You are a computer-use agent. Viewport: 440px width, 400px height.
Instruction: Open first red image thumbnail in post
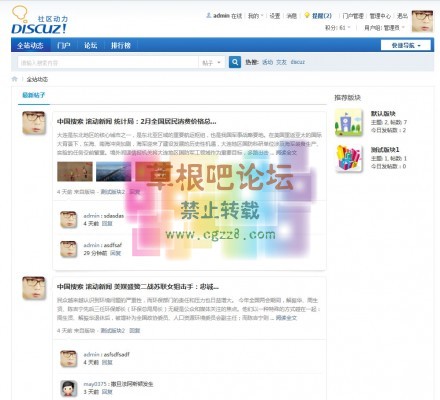tap(75, 172)
